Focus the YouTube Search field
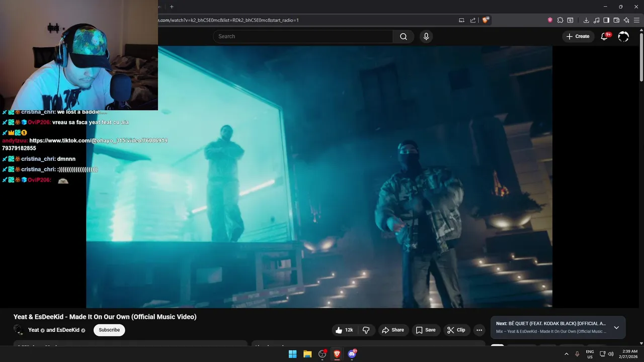 click(303, 36)
